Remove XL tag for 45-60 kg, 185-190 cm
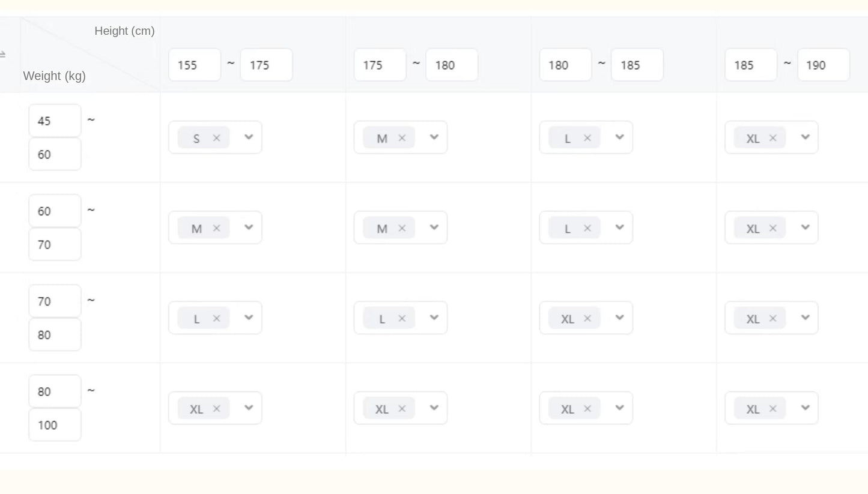 coord(773,138)
